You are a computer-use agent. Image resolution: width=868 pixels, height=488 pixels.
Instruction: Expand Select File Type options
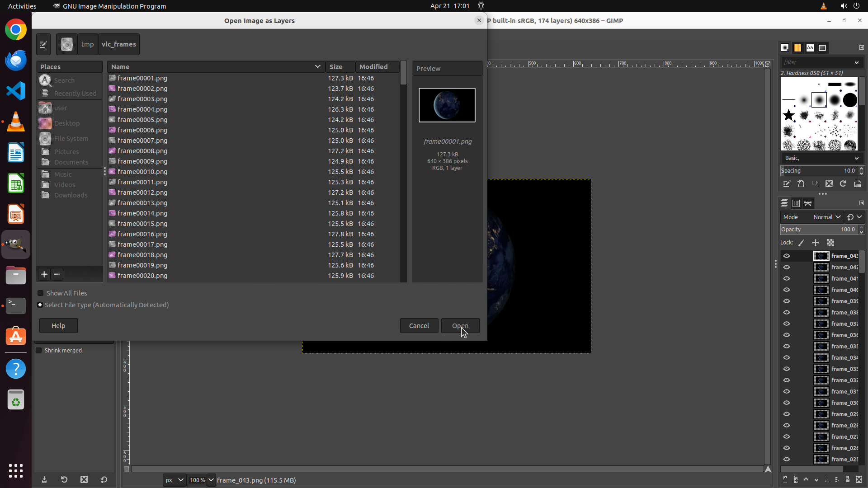(x=40, y=305)
